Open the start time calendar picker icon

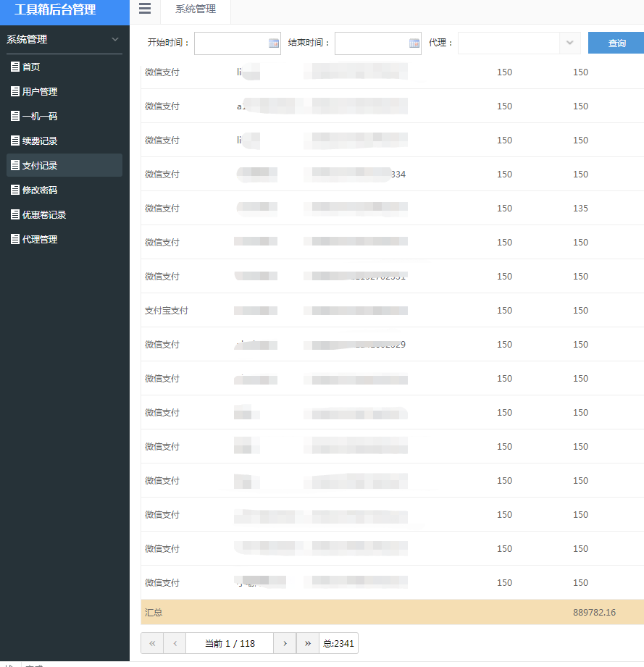pyautogui.click(x=274, y=43)
